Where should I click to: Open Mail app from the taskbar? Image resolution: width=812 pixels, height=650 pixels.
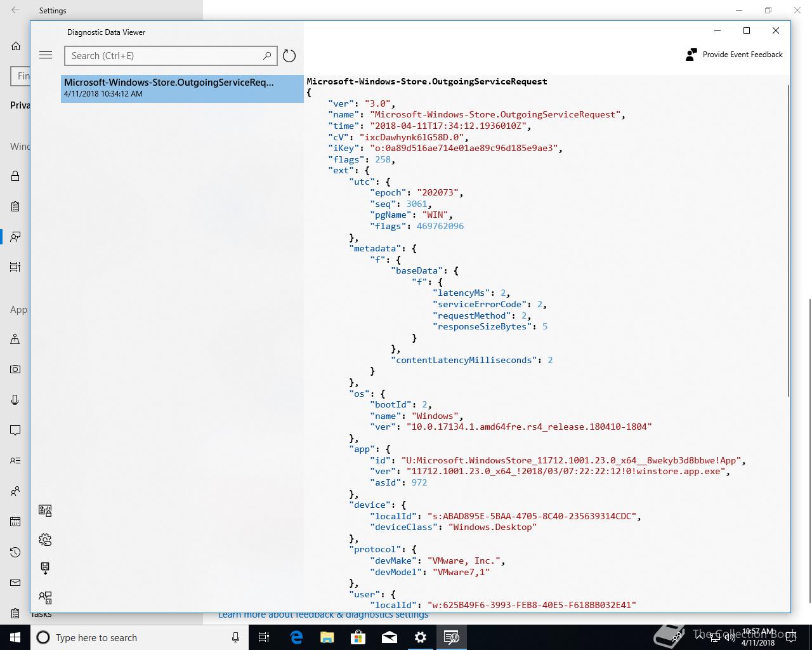pyautogui.click(x=389, y=637)
